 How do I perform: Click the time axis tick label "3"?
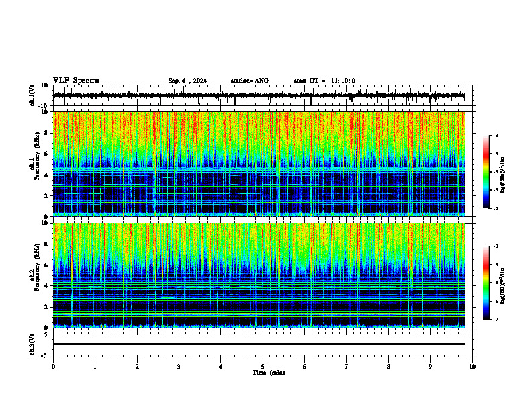coord(179,367)
